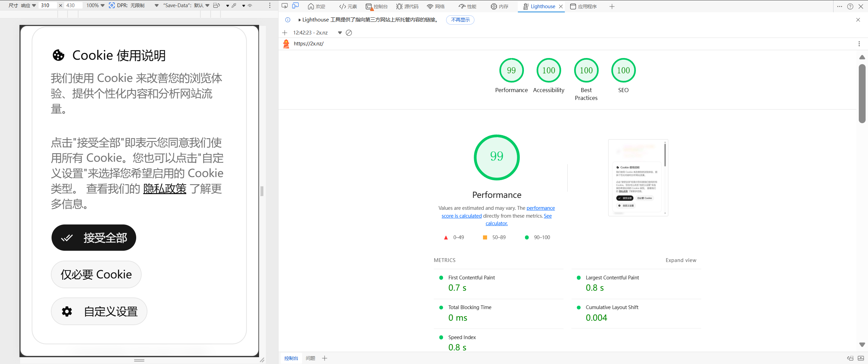Switch to the 元素 tab
Screen dimensions: 868x364
coord(348,6)
